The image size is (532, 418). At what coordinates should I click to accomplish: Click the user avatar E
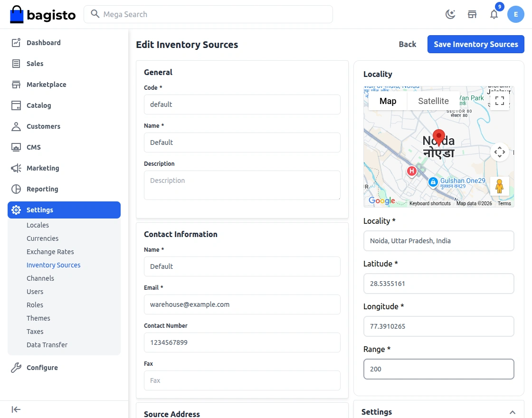(x=515, y=14)
